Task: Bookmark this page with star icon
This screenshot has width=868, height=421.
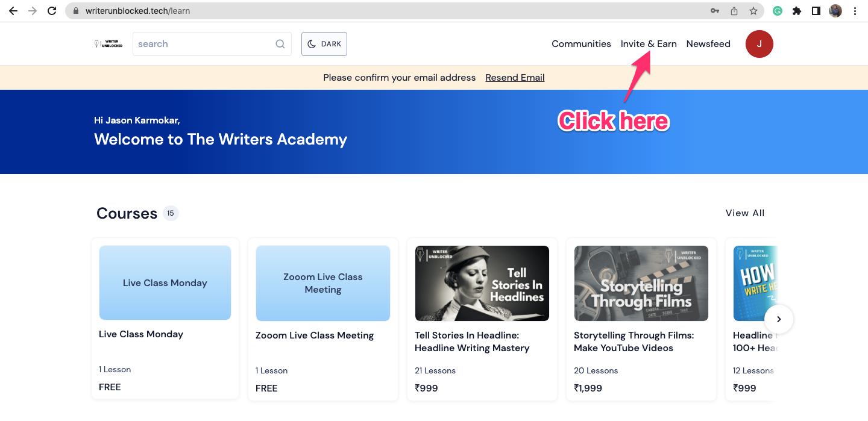Action: point(753,11)
